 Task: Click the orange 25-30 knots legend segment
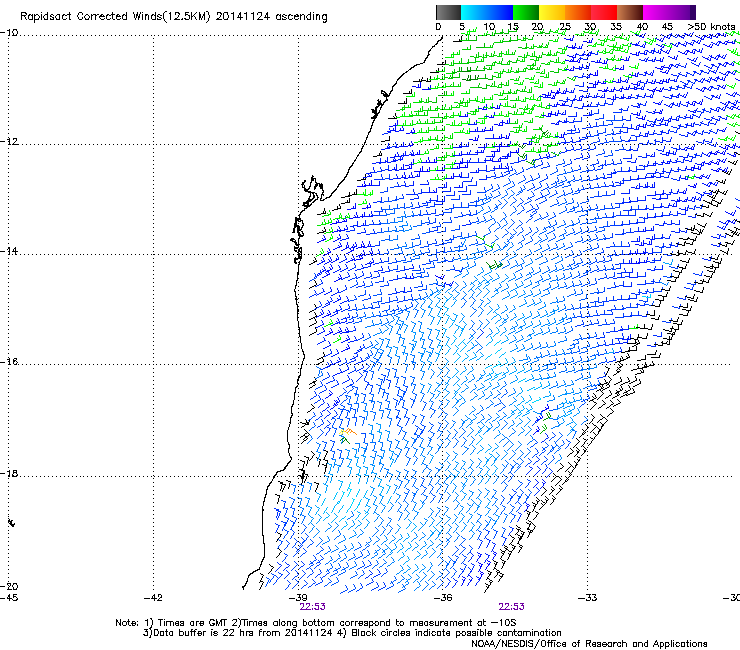coord(578,12)
